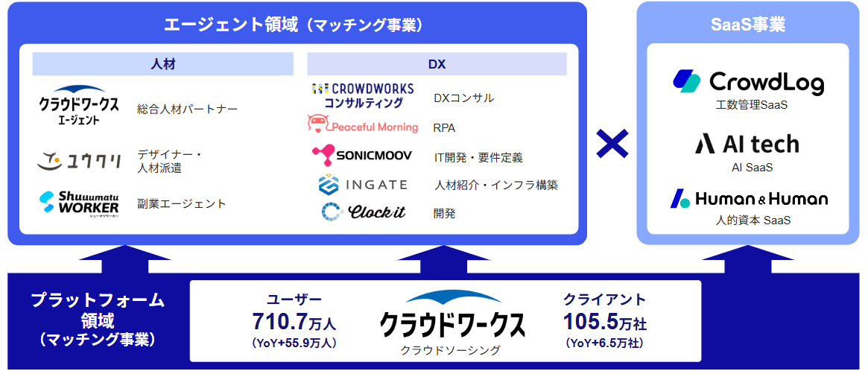Click the CrowdLog logo

749,83
